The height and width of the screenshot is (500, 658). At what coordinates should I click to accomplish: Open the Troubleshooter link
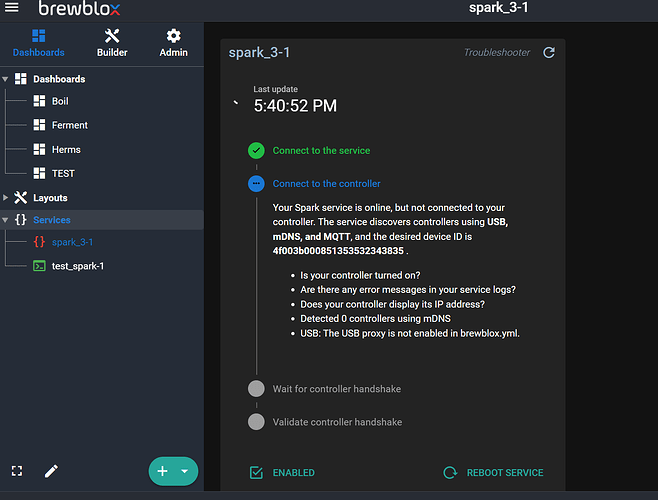point(497,53)
